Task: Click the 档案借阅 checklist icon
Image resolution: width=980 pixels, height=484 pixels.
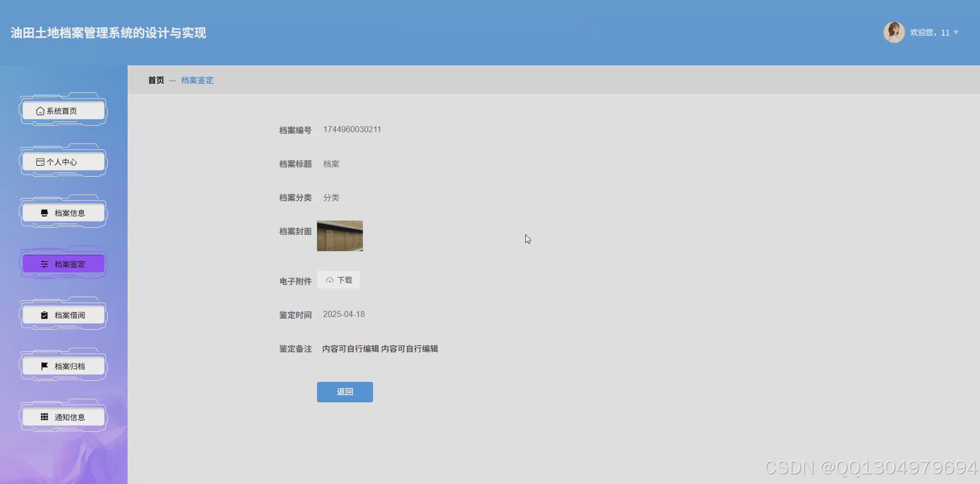Action: pos(43,315)
